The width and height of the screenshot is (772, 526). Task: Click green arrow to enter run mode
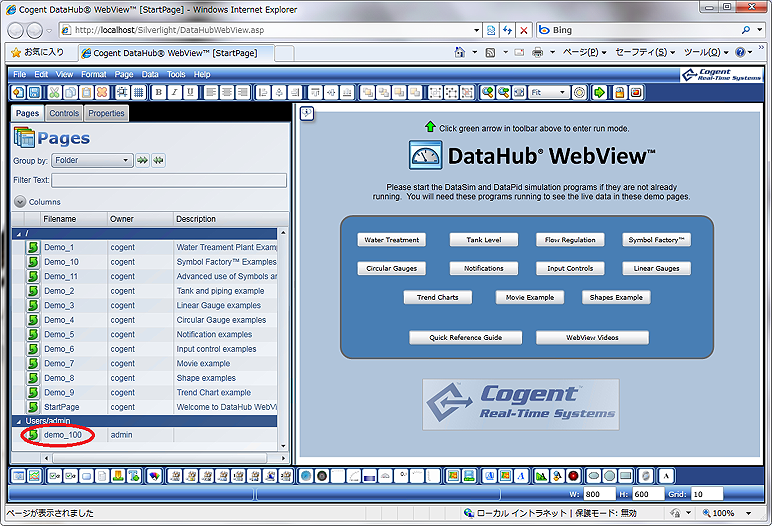point(599,92)
